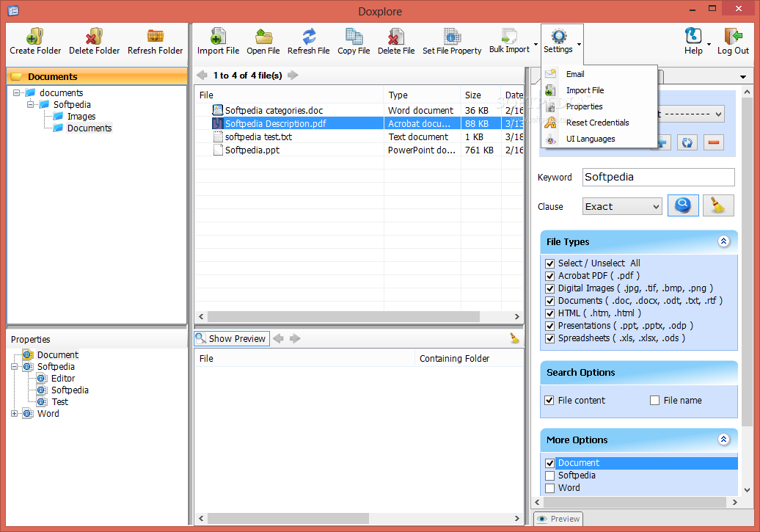Click search panel vertical scrollbar down arrow
This screenshot has height=532, width=760.
click(747, 490)
